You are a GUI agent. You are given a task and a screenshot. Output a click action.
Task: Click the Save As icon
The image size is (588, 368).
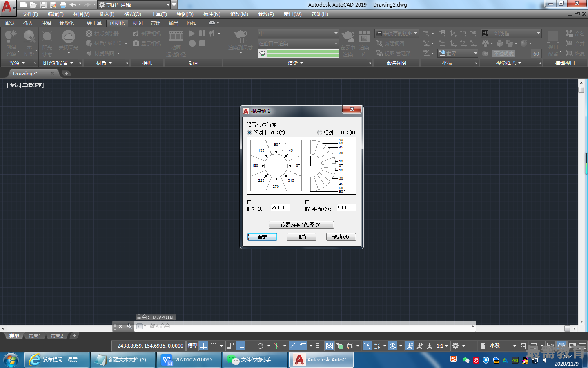click(x=53, y=5)
